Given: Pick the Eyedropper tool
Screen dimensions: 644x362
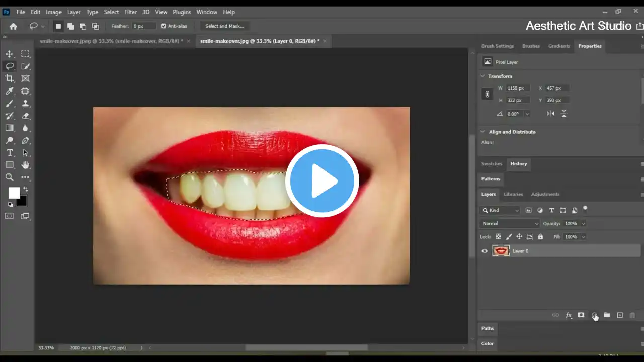Looking at the screenshot, I should (10, 91).
